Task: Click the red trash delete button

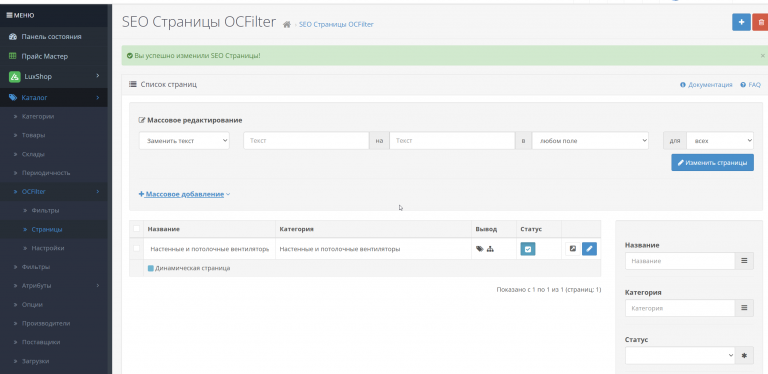Action: tap(761, 22)
